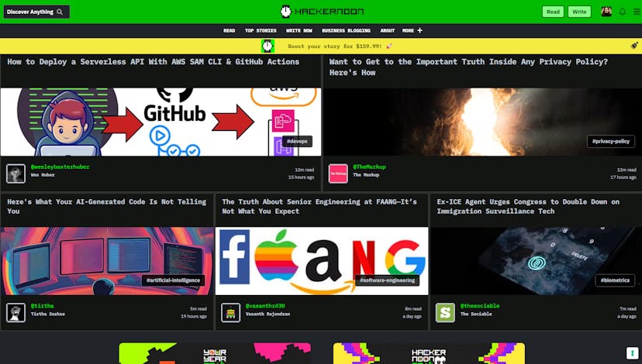Click '15 hours ago' timestamp
The height and width of the screenshot is (364, 642).
301,177
